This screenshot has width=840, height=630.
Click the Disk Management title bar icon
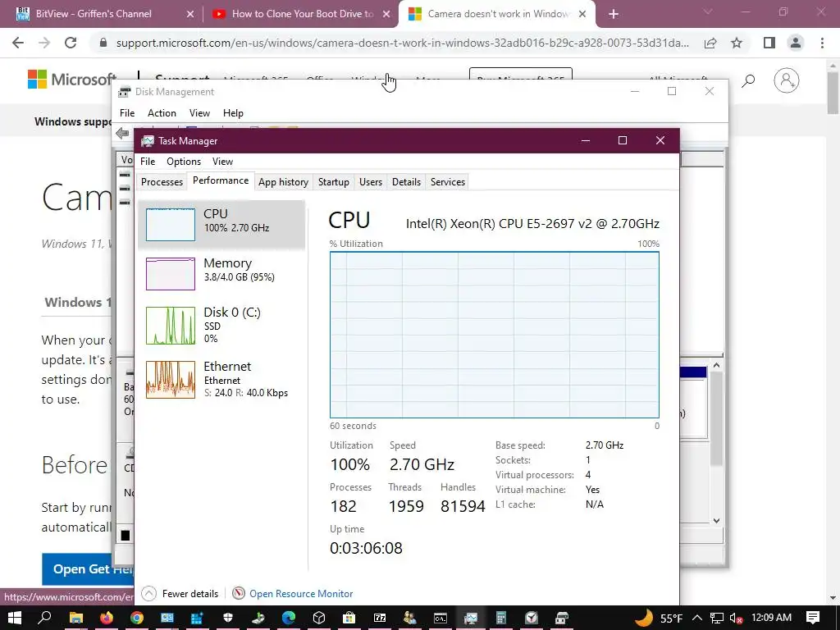(x=125, y=92)
